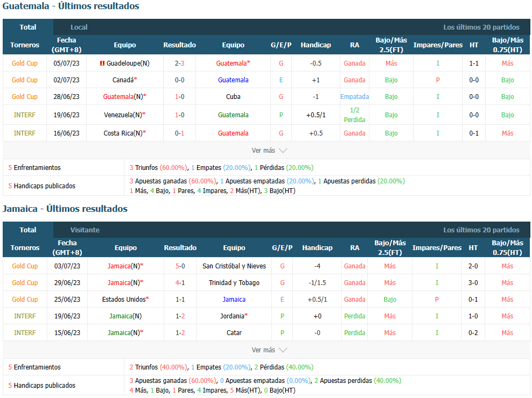Click '2 Triunfos (40.00%)' in Jamaica summary
Image resolution: width=532 pixels, height=398 pixels.
pos(158,367)
